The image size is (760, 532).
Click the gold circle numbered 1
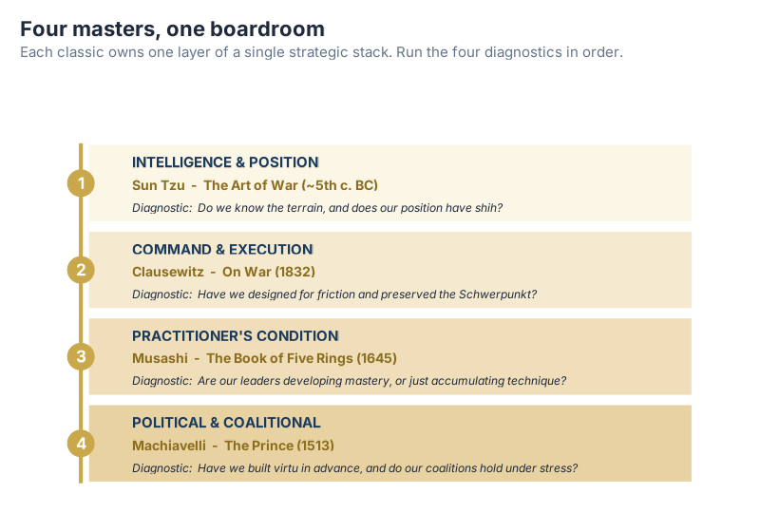coord(81,183)
